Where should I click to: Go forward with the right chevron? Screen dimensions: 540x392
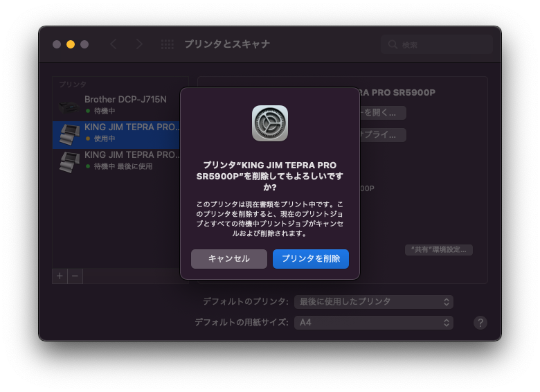coord(138,44)
